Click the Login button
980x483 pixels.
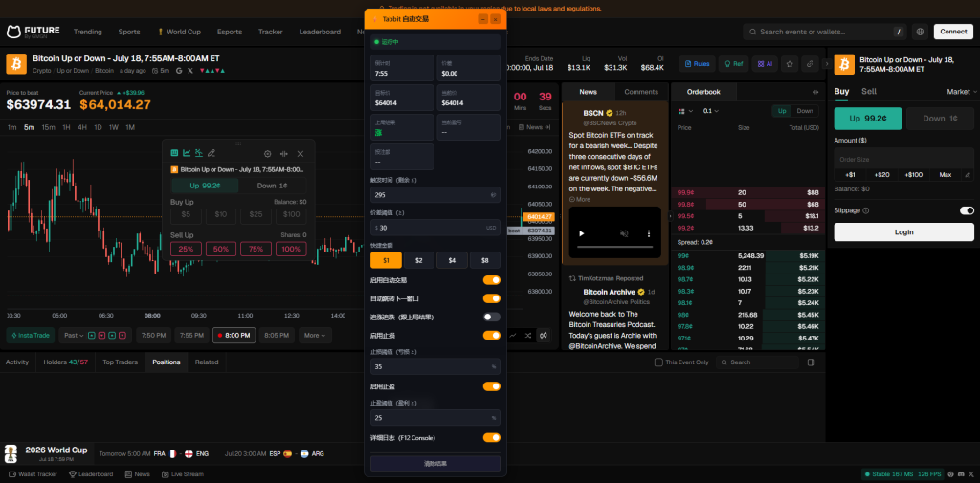click(x=903, y=231)
